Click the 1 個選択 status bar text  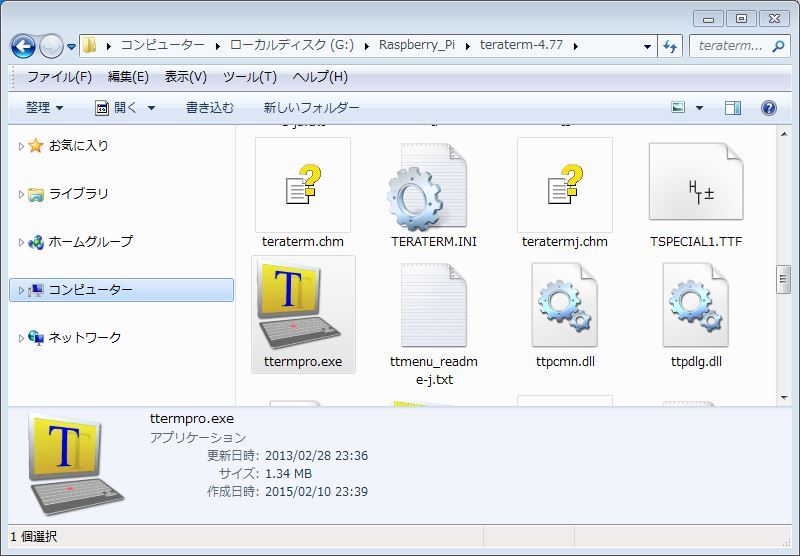[x=34, y=537]
